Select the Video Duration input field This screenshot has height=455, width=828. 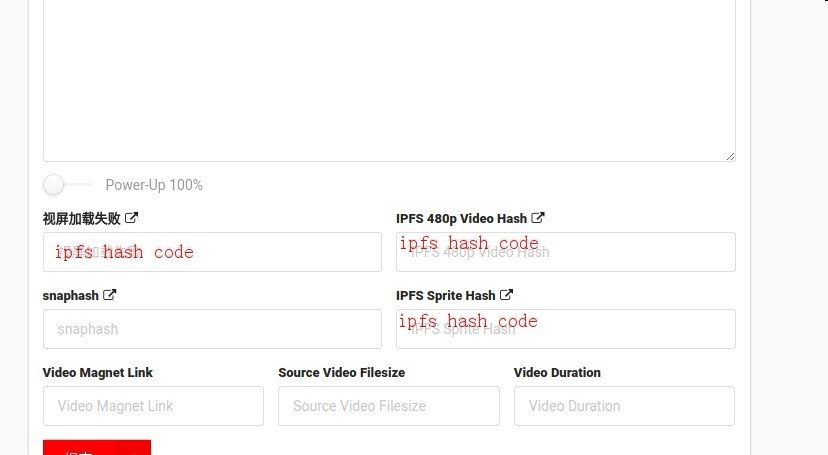point(624,406)
